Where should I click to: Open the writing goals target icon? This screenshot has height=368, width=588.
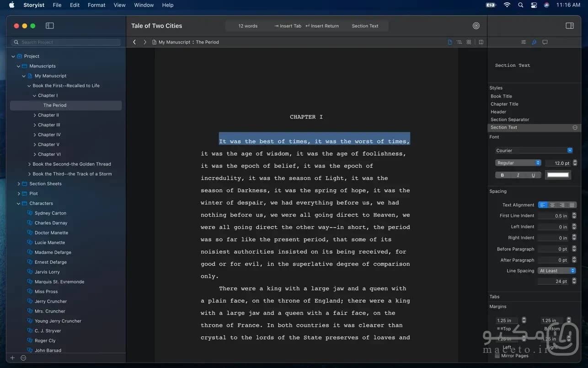(x=476, y=26)
